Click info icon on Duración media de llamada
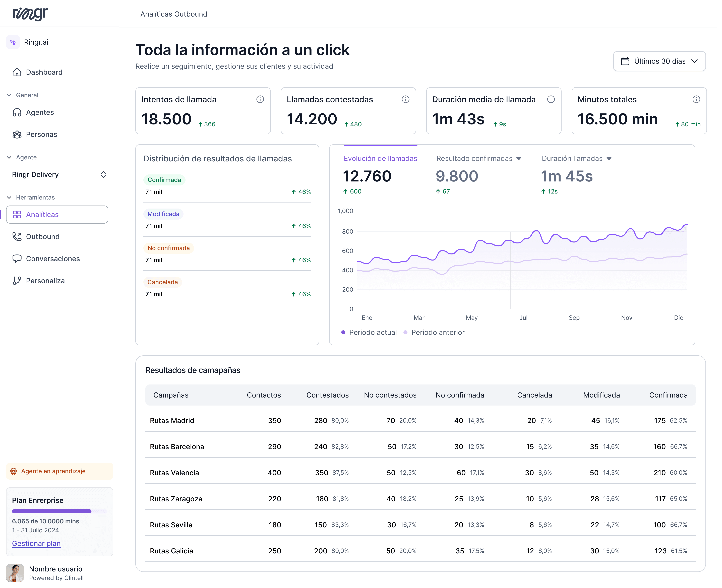The image size is (722, 588). pyautogui.click(x=551, y=99)
